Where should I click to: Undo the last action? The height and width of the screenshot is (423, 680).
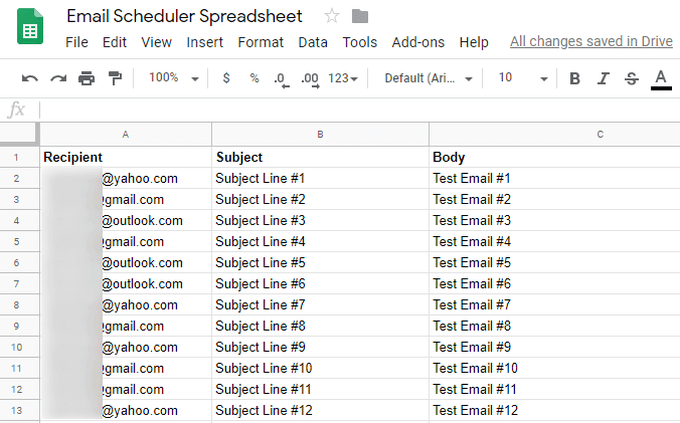[x=30, y=78]
